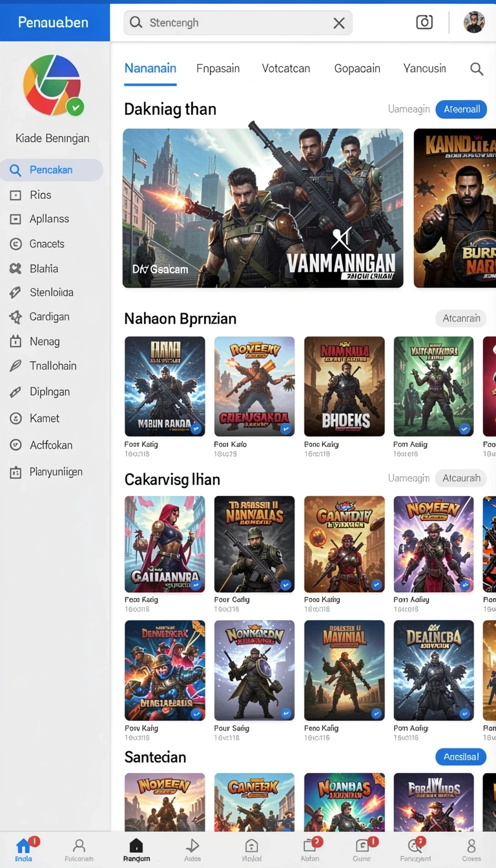This screenshot has width=496, height=868.
Task: Open Game in bottom bar
Action: 362,850
